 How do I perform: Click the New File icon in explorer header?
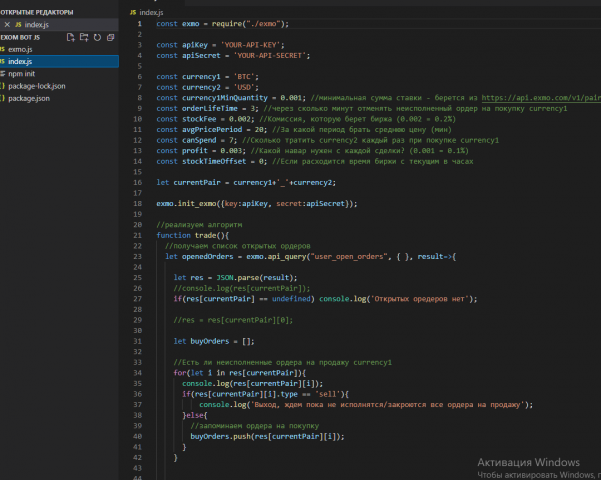[70, 36]
